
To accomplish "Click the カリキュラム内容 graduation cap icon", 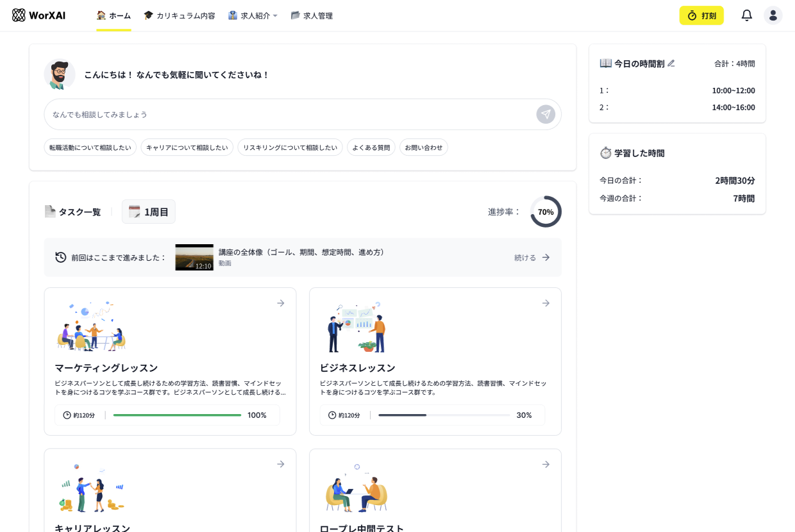I will 149,15.
